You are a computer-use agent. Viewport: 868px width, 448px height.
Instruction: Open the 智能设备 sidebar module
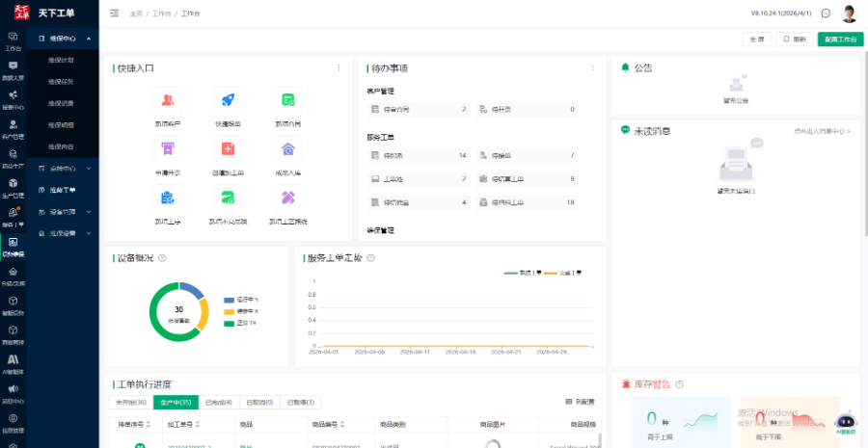coord(14,305)
